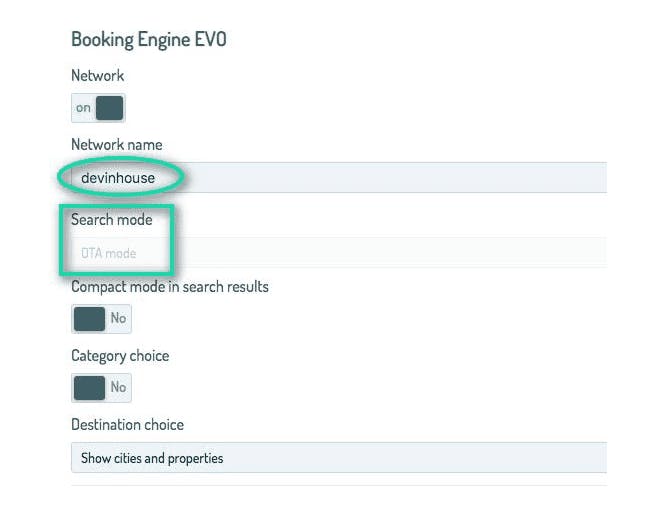Toggle the Network switch off
The image size is (660, 519).
(x=98, y=108)
